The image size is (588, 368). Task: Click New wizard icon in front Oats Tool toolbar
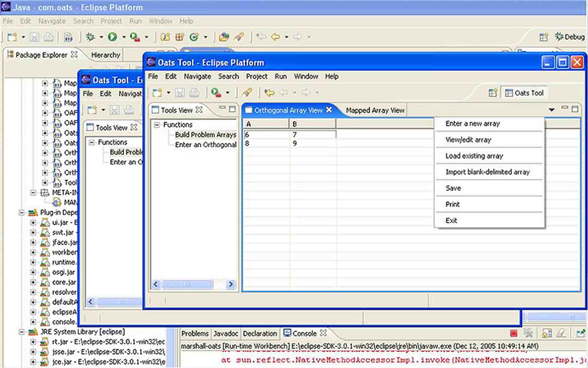click(157, 93)
